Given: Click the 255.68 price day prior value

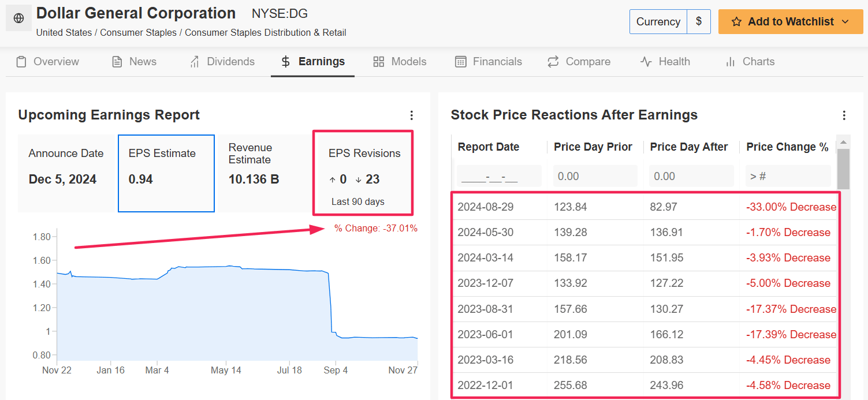Looking at the screenshot, I should tap(571, 385).
